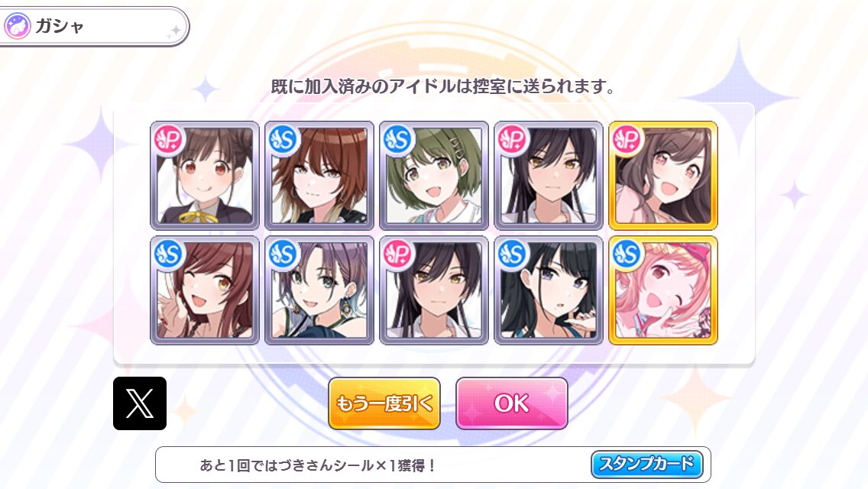
Task: Select bottom-row P-type black-haired idol card
Action: pos(434,290)
